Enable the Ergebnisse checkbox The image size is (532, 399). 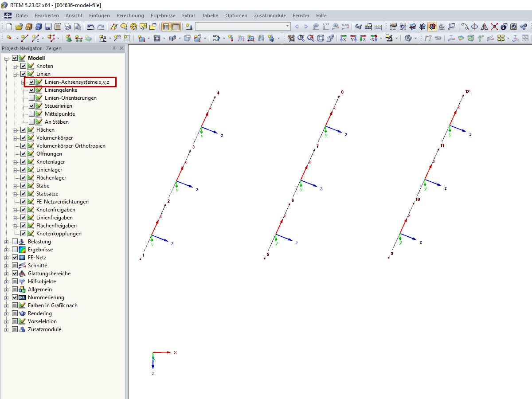click(x=15, y=250)
